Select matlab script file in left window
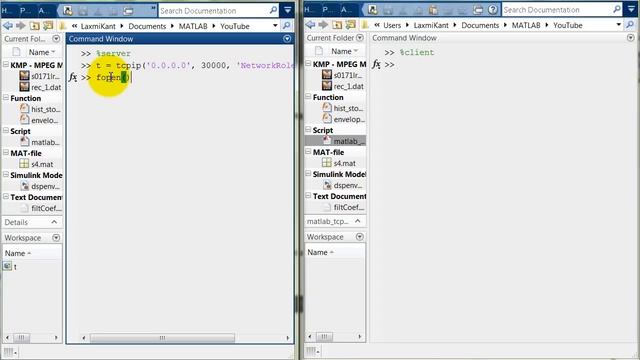Image resolution: width=640 pixels, height=360 pixels. coord(40,142)
